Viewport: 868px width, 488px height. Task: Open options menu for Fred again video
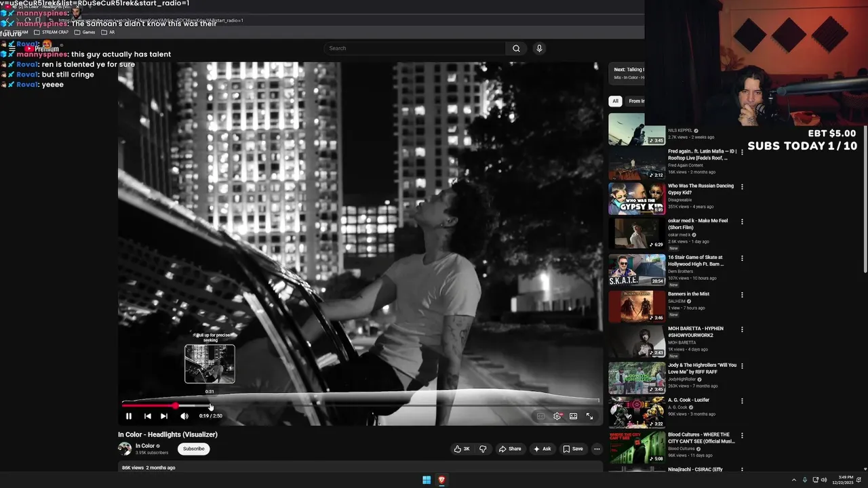tap(742, 152)
